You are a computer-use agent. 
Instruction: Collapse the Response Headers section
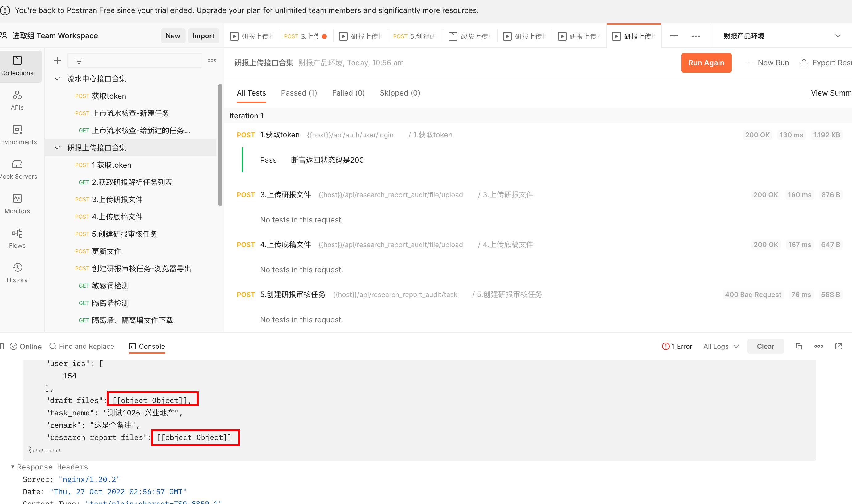coord(13,467)
